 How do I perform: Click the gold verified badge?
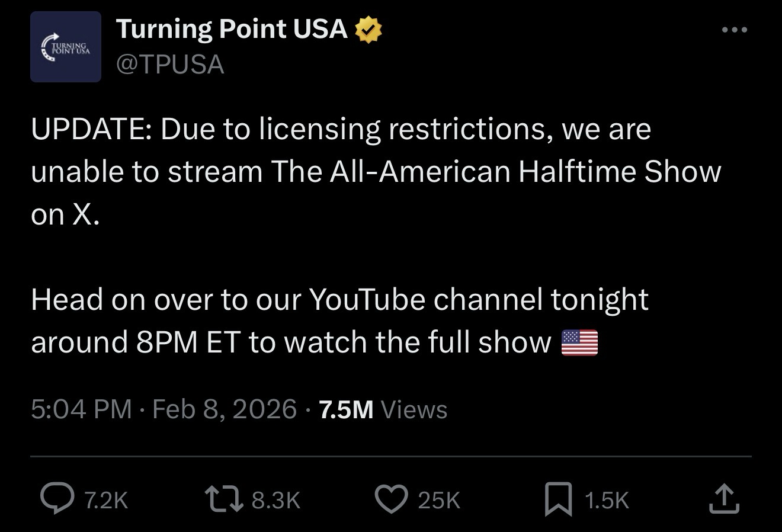point(368,30)
